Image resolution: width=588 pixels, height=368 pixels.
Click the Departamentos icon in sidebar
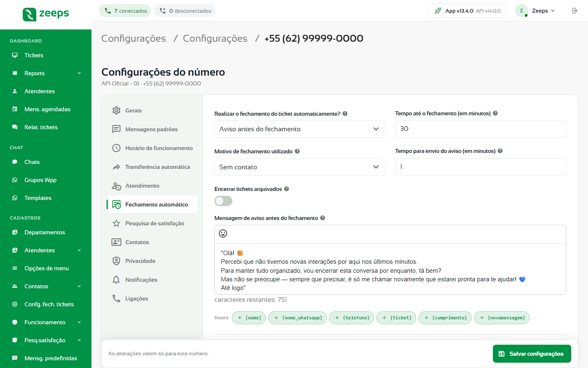[x=15, y=232]
